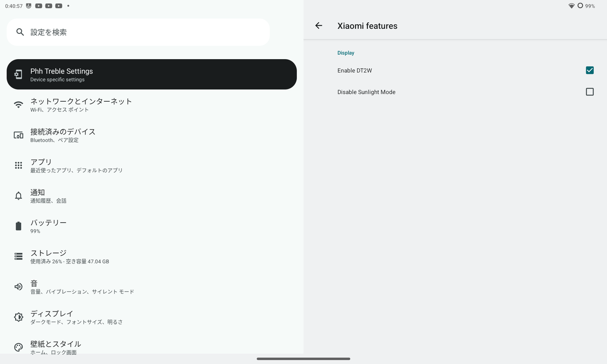Tap the bottom navigation gesture bar
This screenshot has width=607, height=364.
click(303, 359)
